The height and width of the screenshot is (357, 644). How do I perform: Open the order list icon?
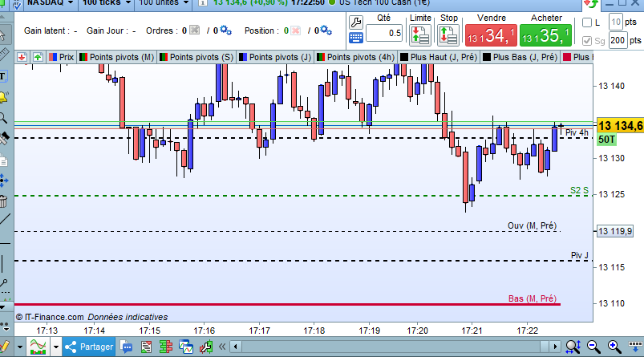tap(146, 347)
